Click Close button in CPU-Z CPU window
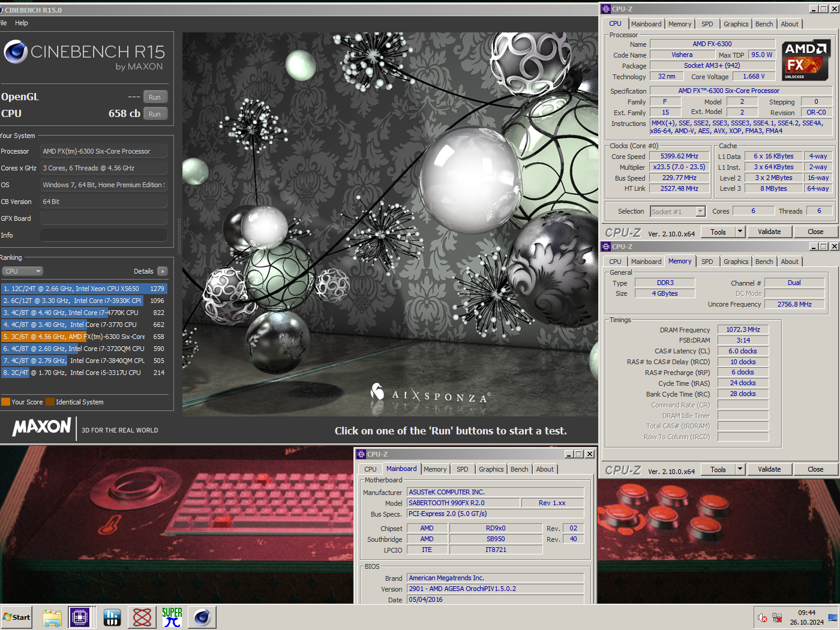The image size is (840, 630). (x=815, y=232)
